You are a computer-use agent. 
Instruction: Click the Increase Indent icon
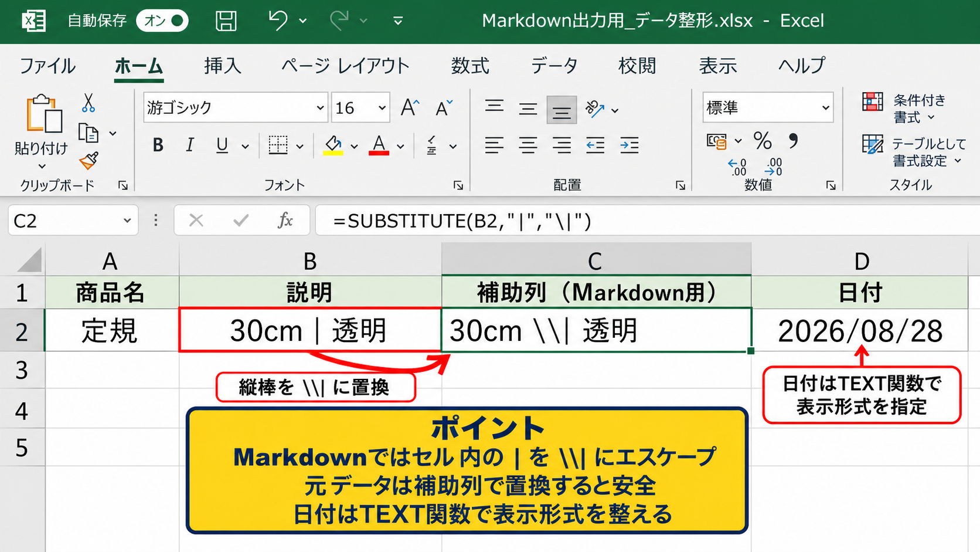(x=629, y=145)
